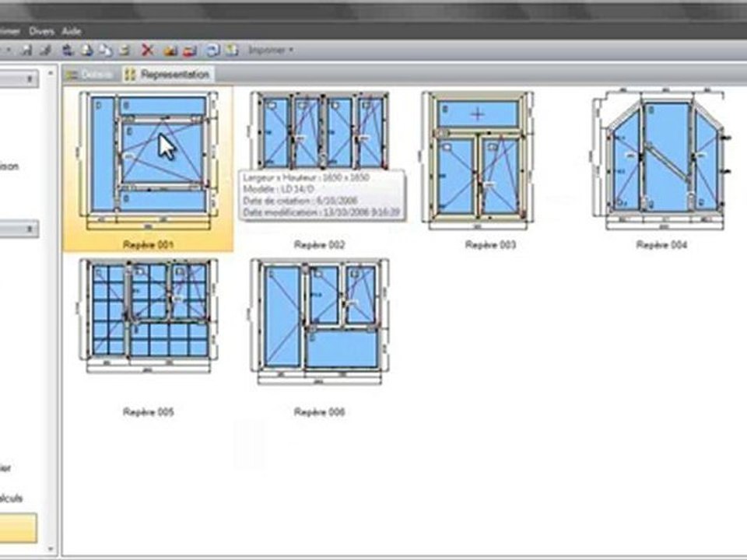
Task: Click the Repère 002 label
Action: [x=320, y=245]
